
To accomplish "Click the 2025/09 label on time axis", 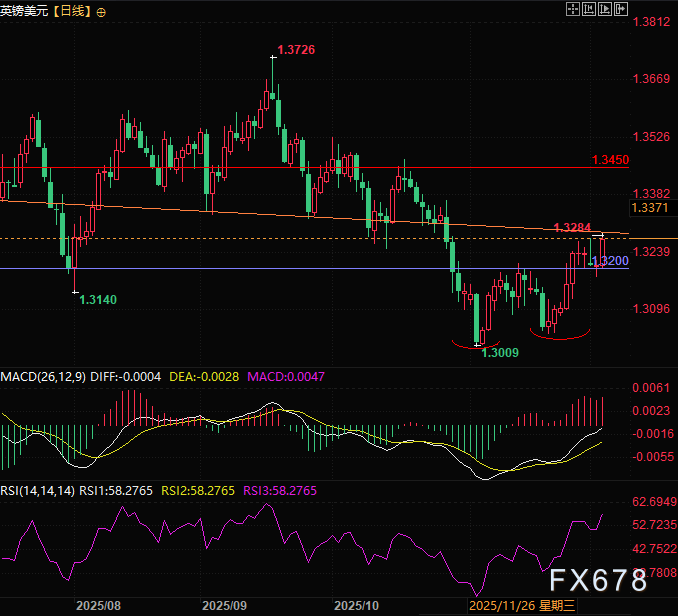I will coord(224,605).
